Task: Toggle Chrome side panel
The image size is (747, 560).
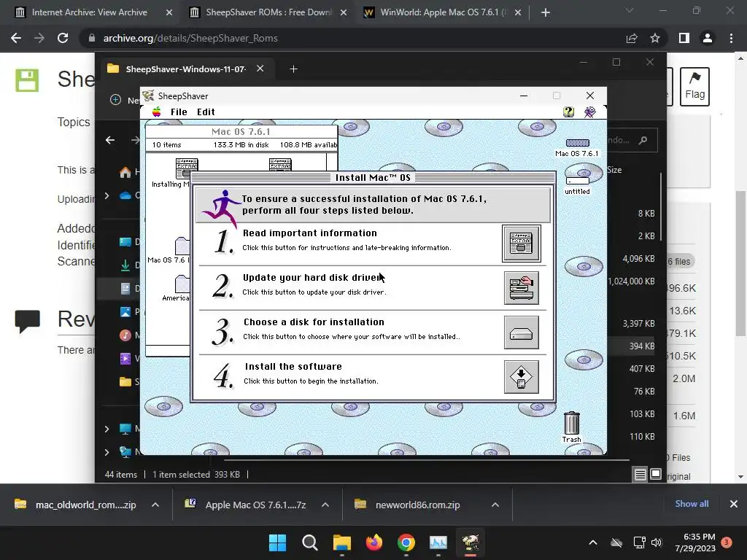Action: coord(684,38)
